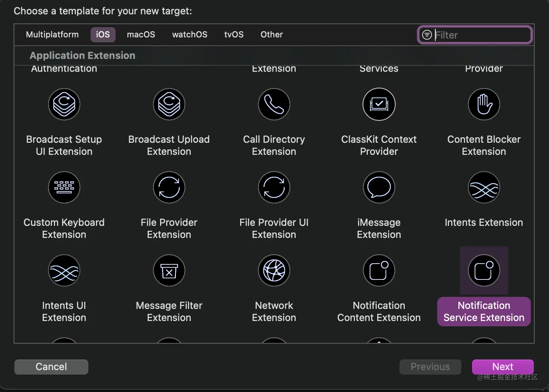Click the Message Filter Extension label

pos(169,312)
